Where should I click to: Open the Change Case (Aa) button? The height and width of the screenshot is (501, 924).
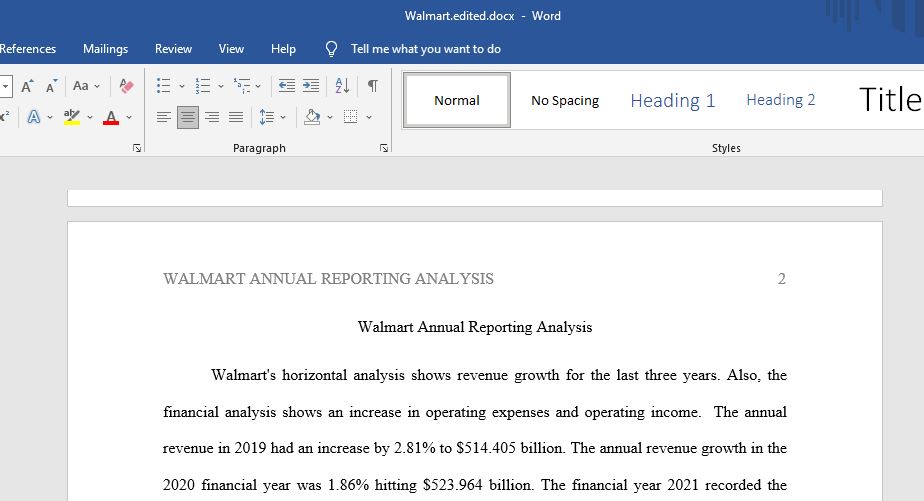pyautogui.click(x=81, y=86)
